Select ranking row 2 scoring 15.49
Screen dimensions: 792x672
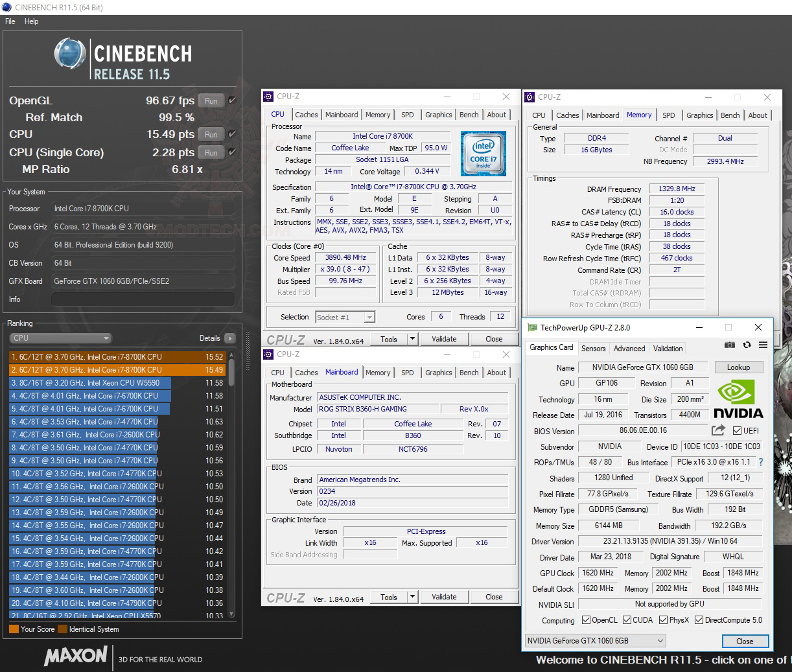coord(117,369)
